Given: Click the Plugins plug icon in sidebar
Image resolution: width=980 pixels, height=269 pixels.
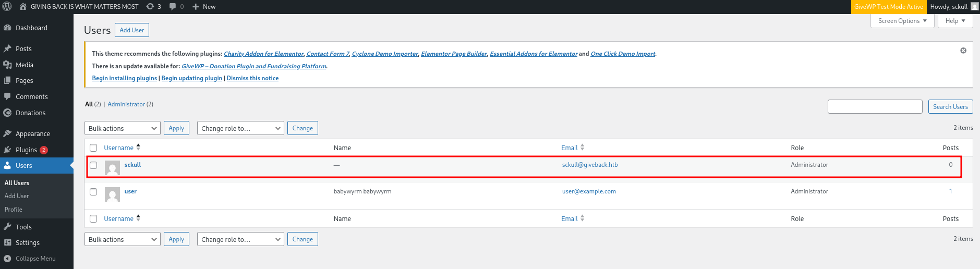Looking at the screenshot, I should (x=7, y=150).
